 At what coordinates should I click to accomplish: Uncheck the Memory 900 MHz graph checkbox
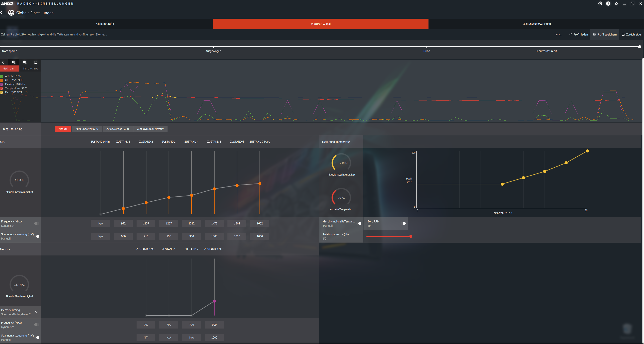2,84
